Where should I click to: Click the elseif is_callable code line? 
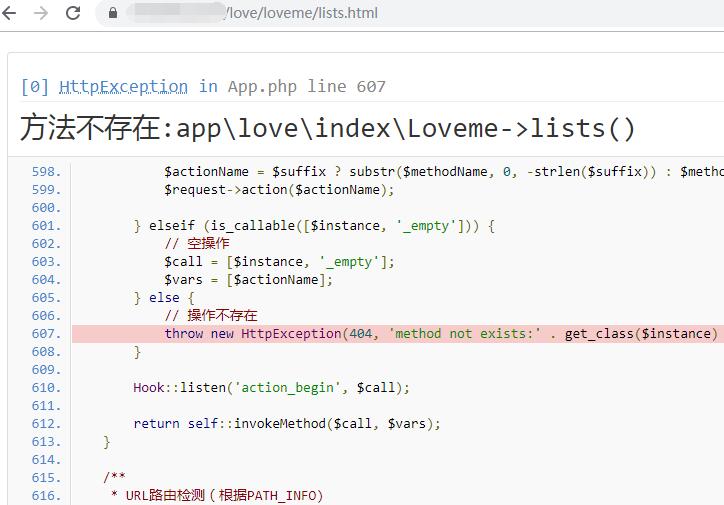[314, 226]
